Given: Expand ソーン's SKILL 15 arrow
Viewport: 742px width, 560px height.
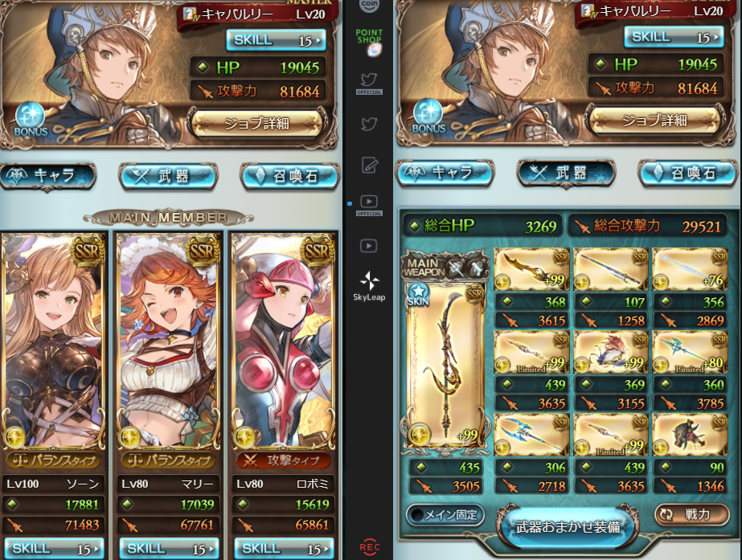Looking at the screenshot, I should pos(55,549).
